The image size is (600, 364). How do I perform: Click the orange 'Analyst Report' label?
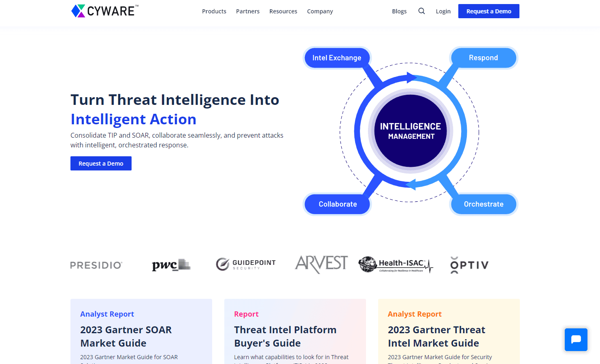415,314
